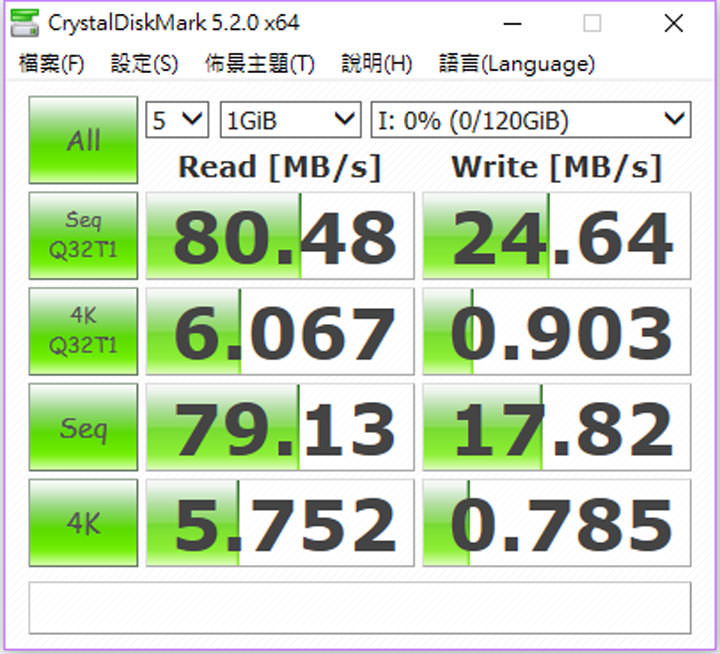
Task: Run all benchmarks with All button
Action: click(x=83, y=140)
